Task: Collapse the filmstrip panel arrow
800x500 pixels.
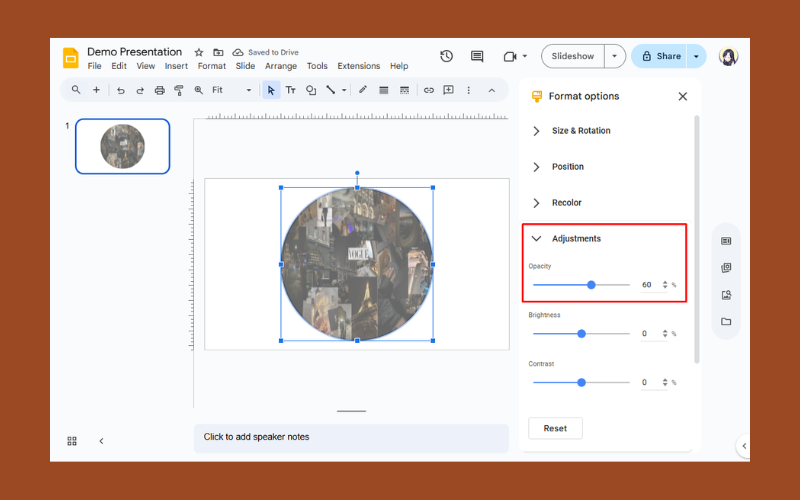Action: click(101, 441)
